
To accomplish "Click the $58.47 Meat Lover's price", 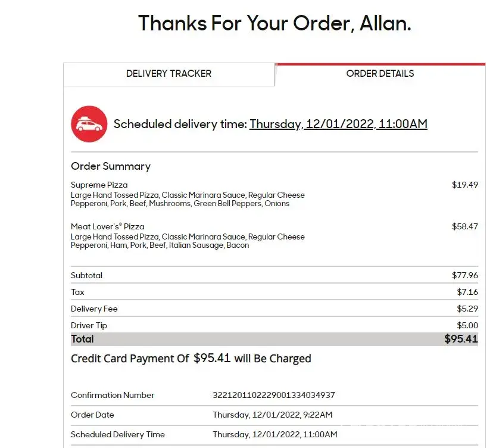I will click(x=464, y=226).
